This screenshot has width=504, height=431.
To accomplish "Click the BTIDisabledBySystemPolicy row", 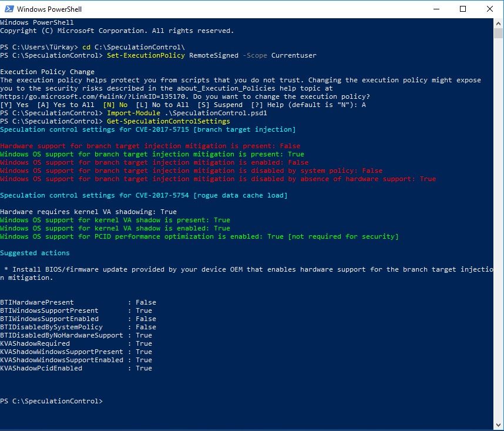I will pyautogui.click(x=78, y=327).
